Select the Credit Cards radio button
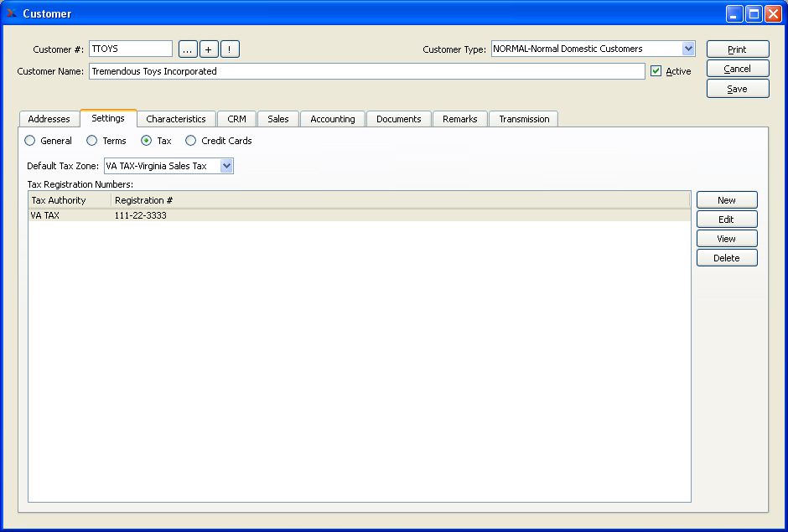The width and height of the screenshot is (788, 532). coord(190,141)
